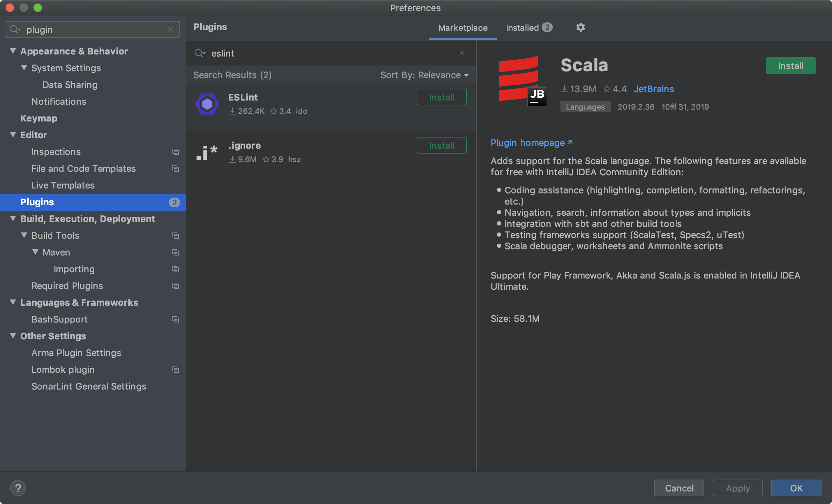832x504 pixels.
Task: Open help with the question mark button
Action: pyautogui.click(x=18, y=488)
